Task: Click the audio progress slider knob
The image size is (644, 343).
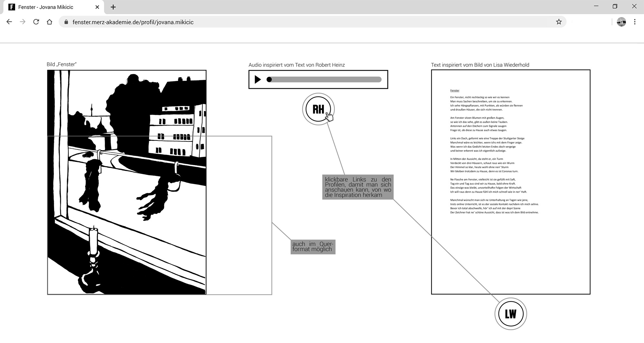Action: click(269, 79)
